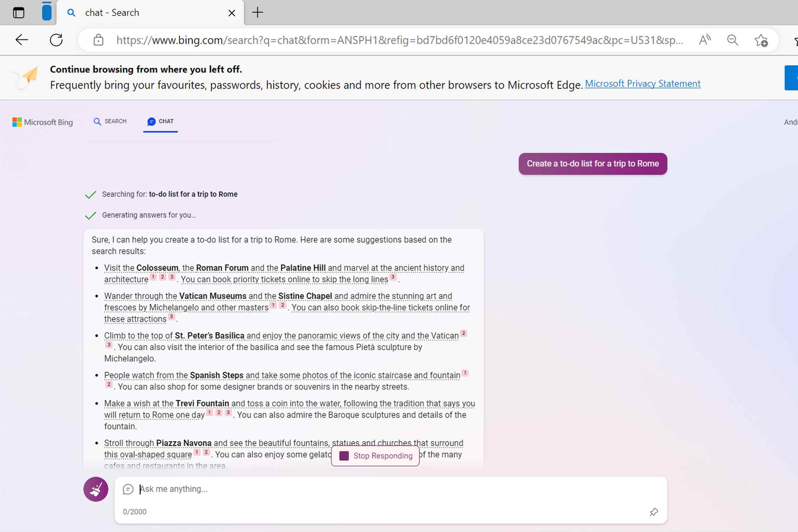
Task: Open citation 3 after 'skip the long lines'
Action: 393,277
